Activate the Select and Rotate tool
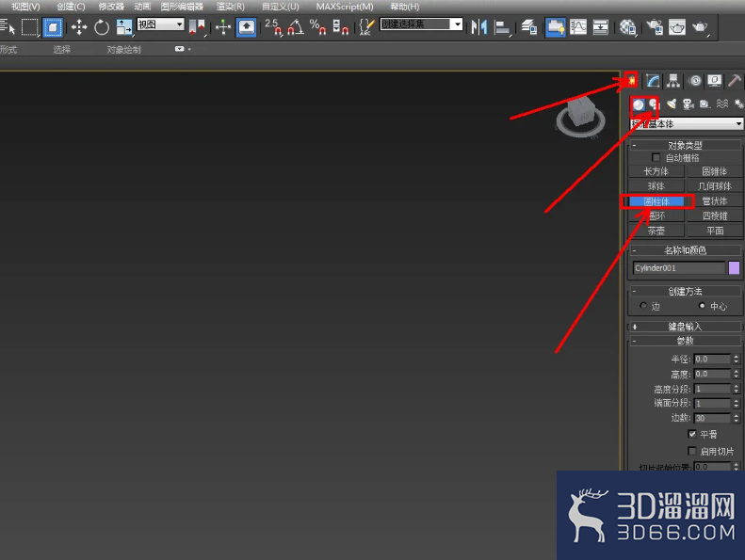This screenshot has width=745, height=560. click(101, 27)
